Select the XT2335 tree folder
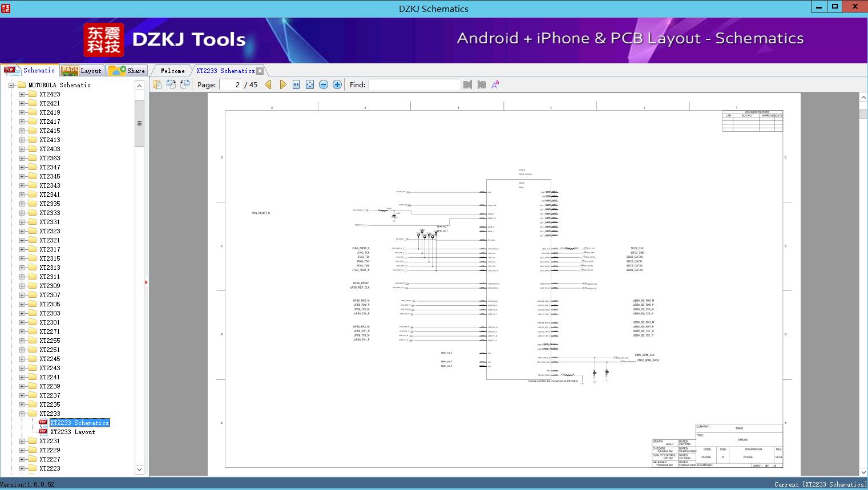The height and width of the screenshot is (490, 868). pyautogui.click(x=50, y=204)
